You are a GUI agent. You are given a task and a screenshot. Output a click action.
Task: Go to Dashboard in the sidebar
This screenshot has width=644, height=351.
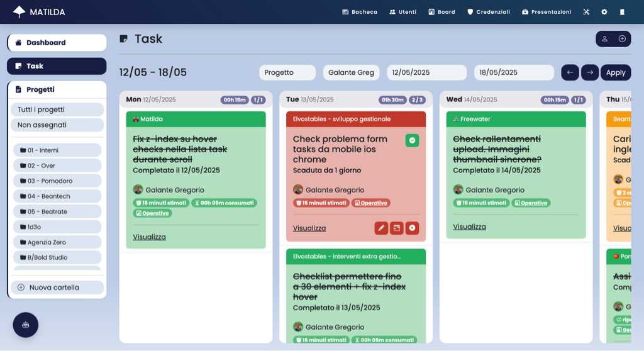(57, 43)
